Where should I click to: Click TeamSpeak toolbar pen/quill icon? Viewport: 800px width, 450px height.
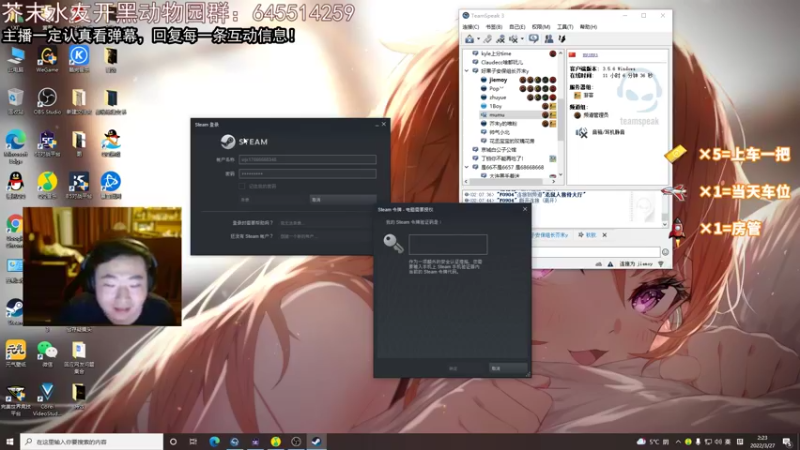(562, 39)
